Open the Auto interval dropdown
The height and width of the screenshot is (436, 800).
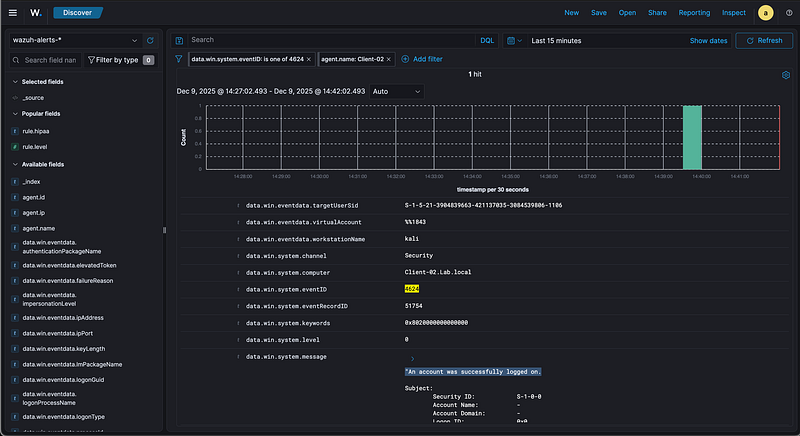pyautogui.click(x=396, y=91)
